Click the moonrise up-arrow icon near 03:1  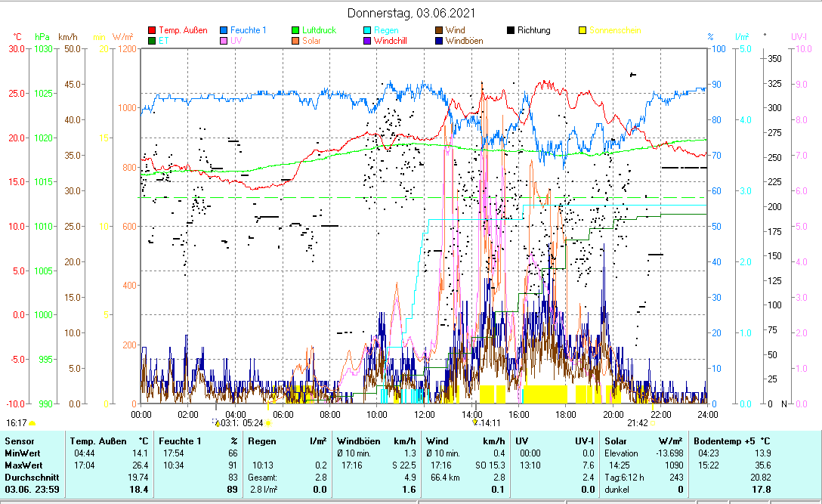point(217,423)
